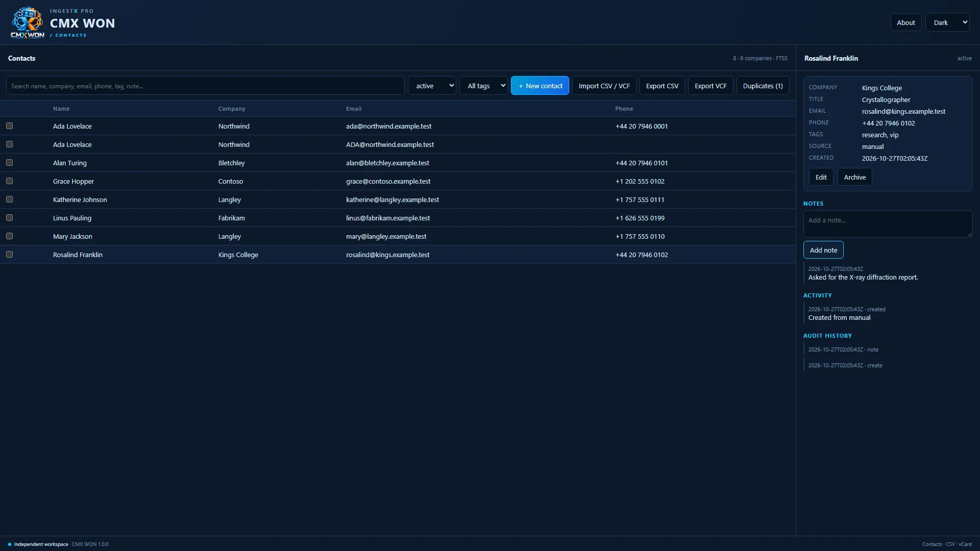The height and width of the screenshot is (551, 980).
Task: Expand the All tags filter dropdown
Action: (x=483, y=86)
